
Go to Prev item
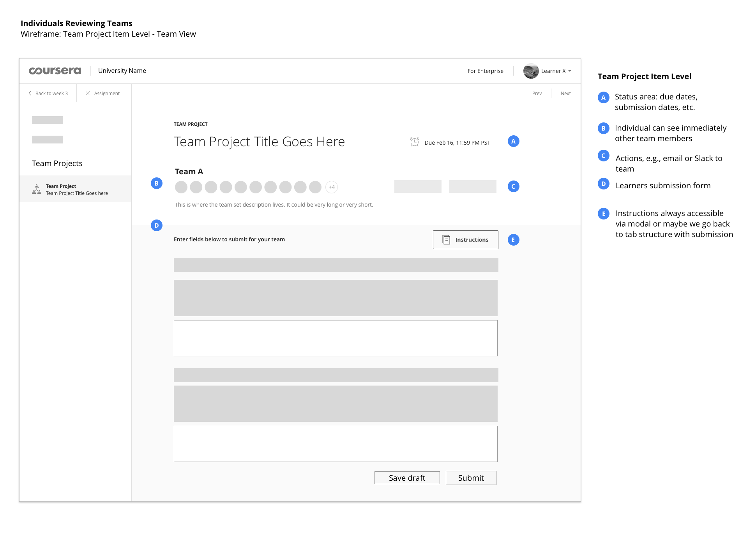pos(537,93)
